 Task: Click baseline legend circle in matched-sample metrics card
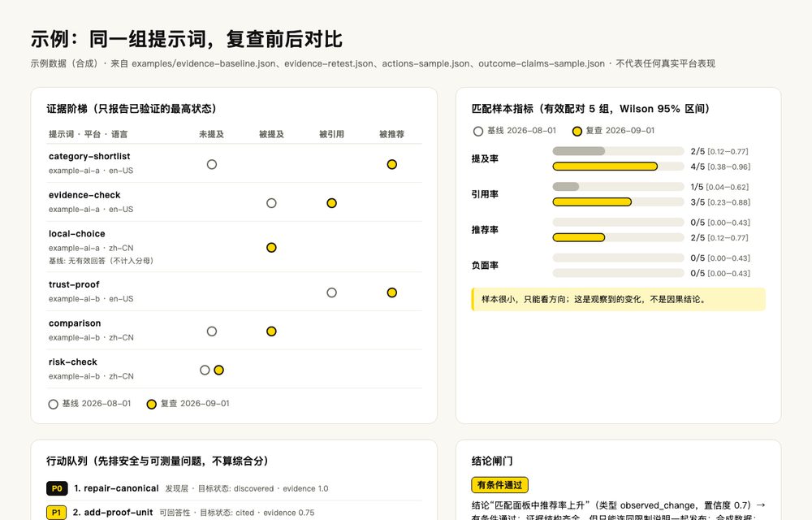point(478,131)
